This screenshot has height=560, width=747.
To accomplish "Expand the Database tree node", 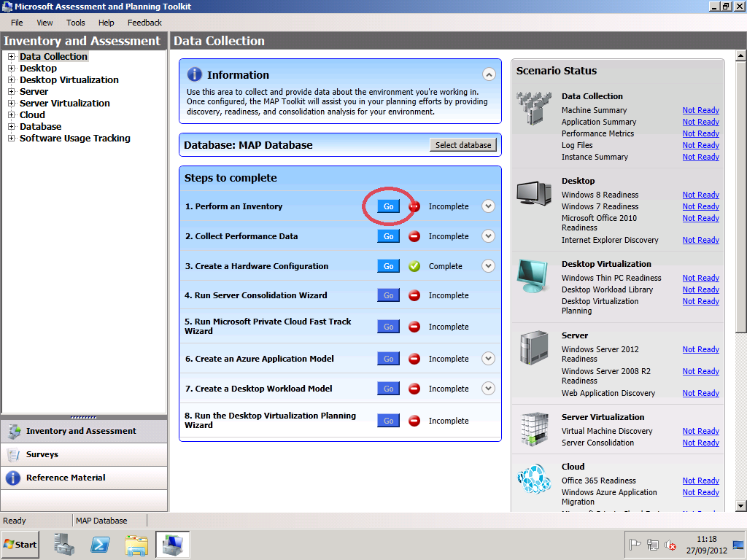I will click(12, 127).
